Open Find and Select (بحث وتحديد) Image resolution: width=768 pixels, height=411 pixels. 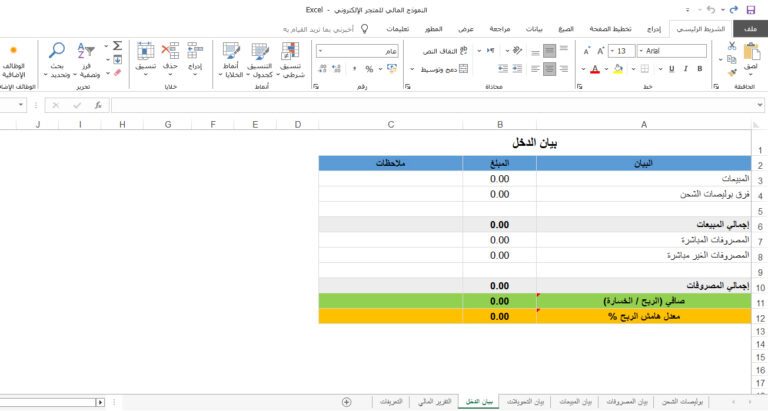click(x=57, y=60)
